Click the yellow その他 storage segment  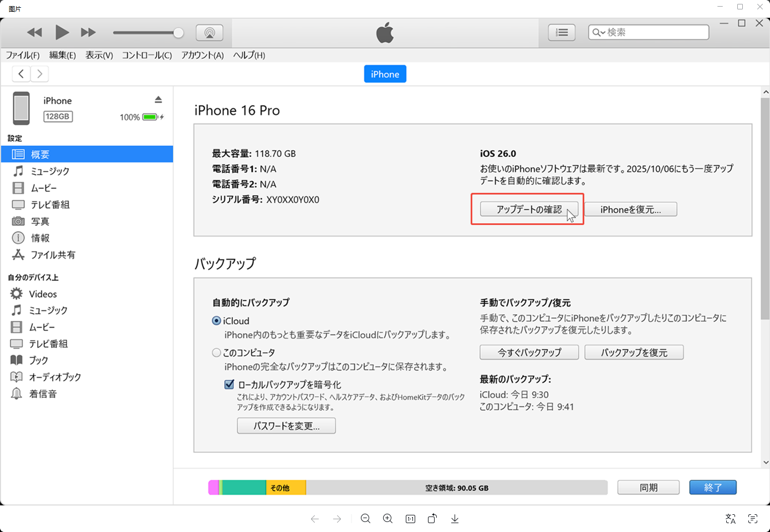[x=286, y=488]
